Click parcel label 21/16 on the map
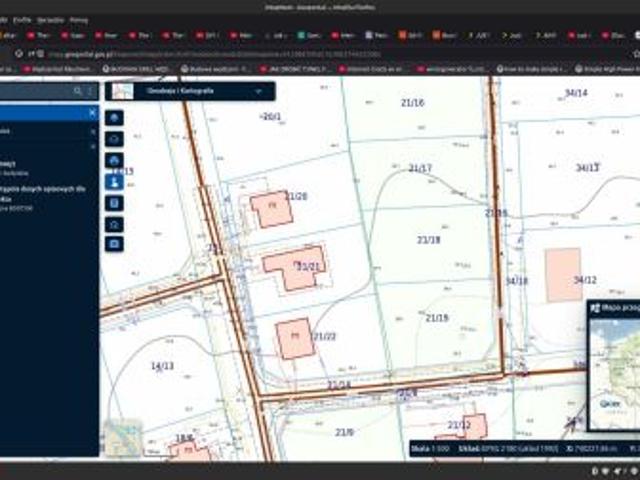640x480 pixels. [413, 103]
